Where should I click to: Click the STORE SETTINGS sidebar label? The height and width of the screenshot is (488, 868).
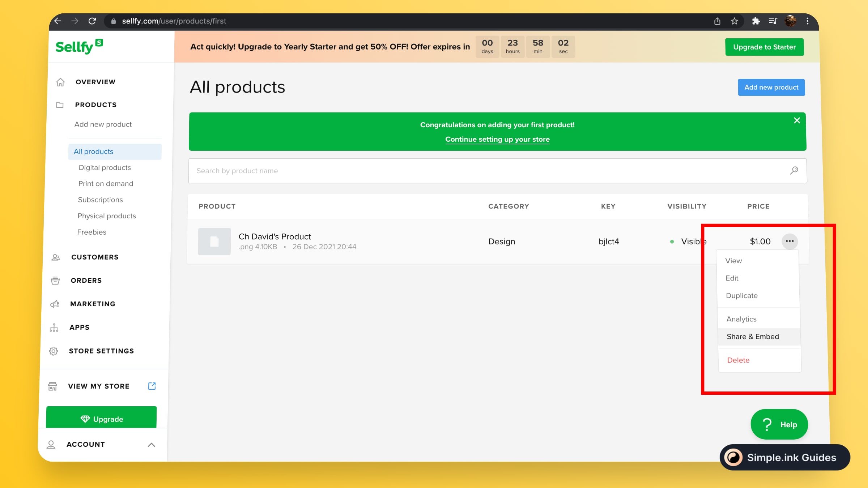tap(101, 351)
